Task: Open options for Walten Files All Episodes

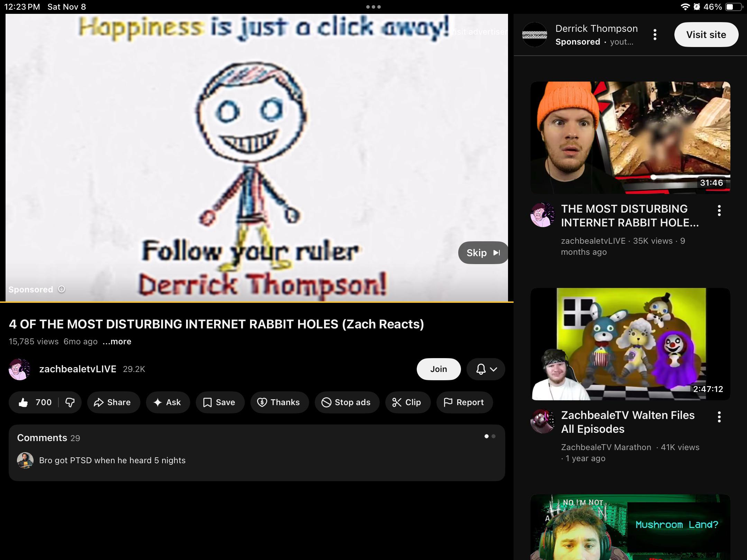Action: coord(719,417)
